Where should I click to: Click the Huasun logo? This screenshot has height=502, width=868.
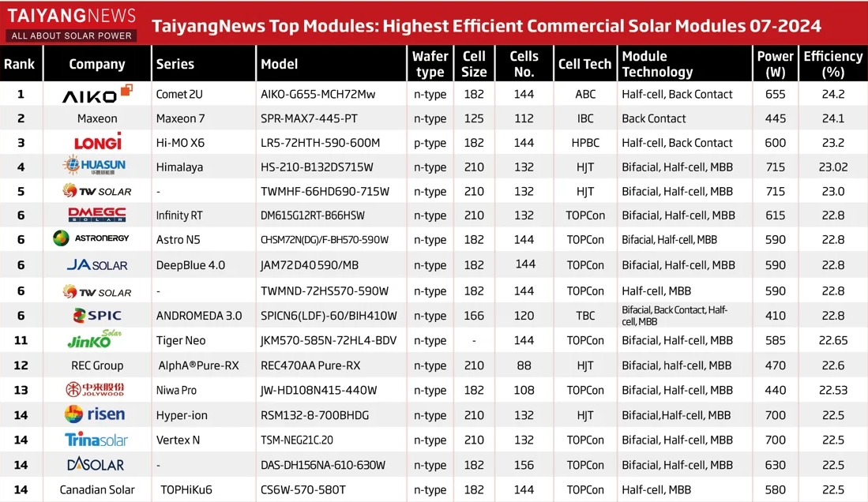[x=97, y=167]
